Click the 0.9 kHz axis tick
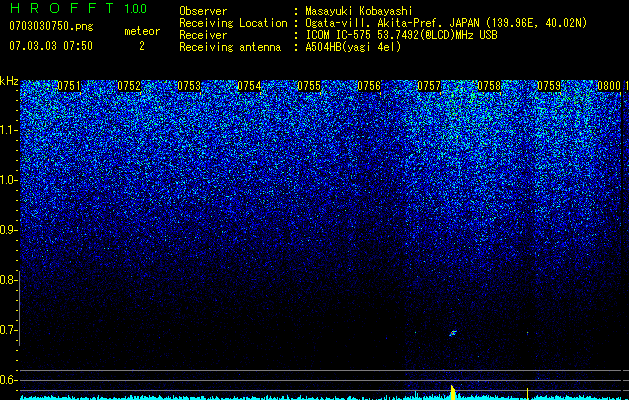Image resolution: width=629 pixels, height=400 pixels. (x=9, y=230)
